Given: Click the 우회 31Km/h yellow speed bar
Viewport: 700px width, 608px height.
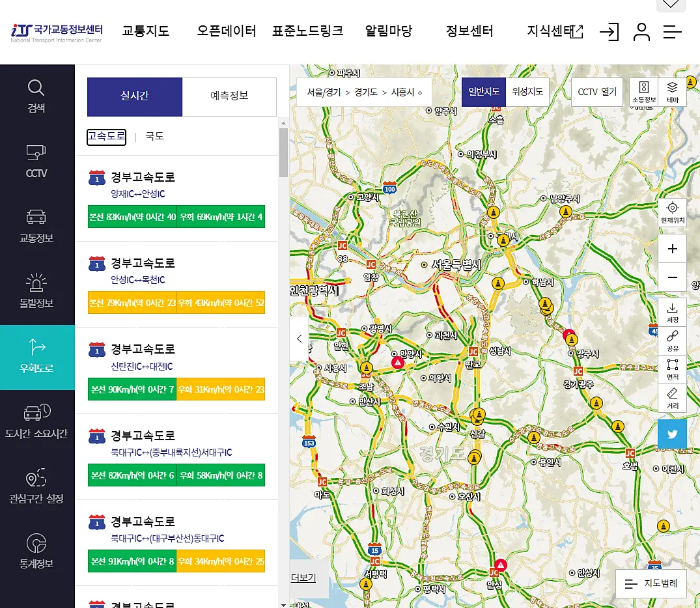Looking at the screenshot, I should (x=221, y=389).
